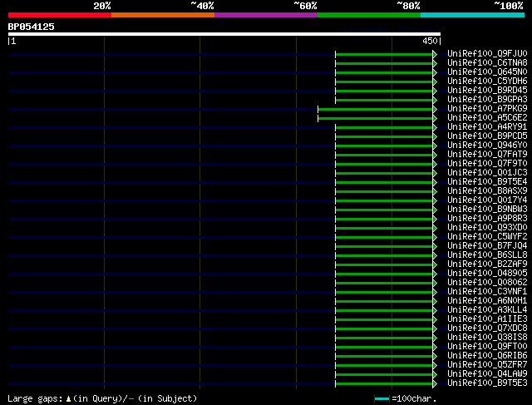Select the red ~20% identity legend segment

[60, 15]
